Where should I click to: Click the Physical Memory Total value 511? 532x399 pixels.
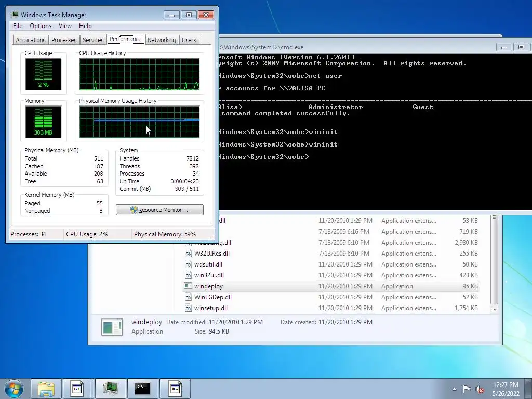pyautogui.click(x=98, y=158)
